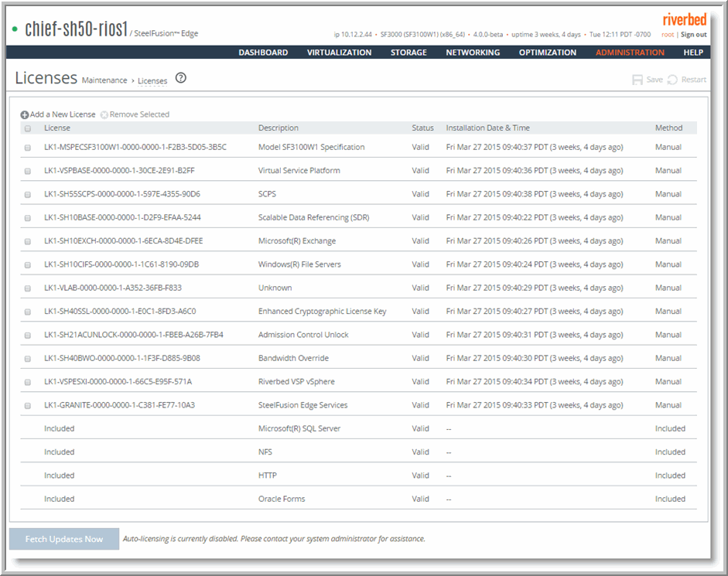This screenshot has width=728, height=576.
Task: Click the HTTP row description
Action: [x=268, y=475]
